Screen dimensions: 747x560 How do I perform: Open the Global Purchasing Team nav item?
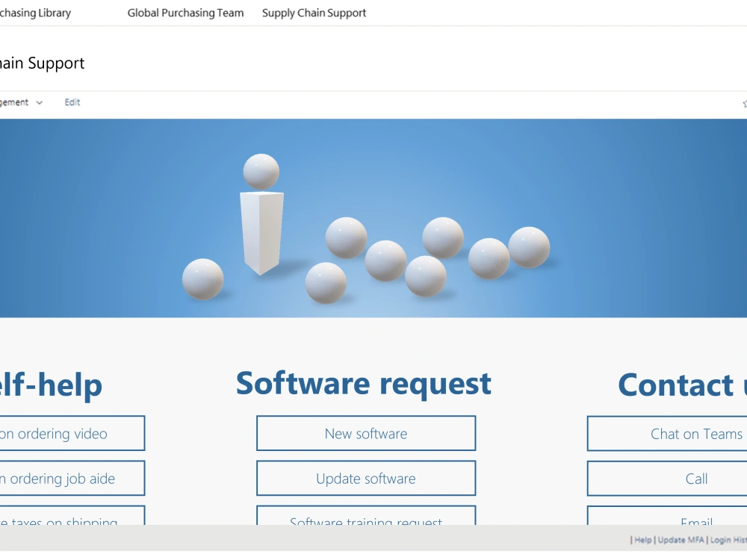click(185, 13)
